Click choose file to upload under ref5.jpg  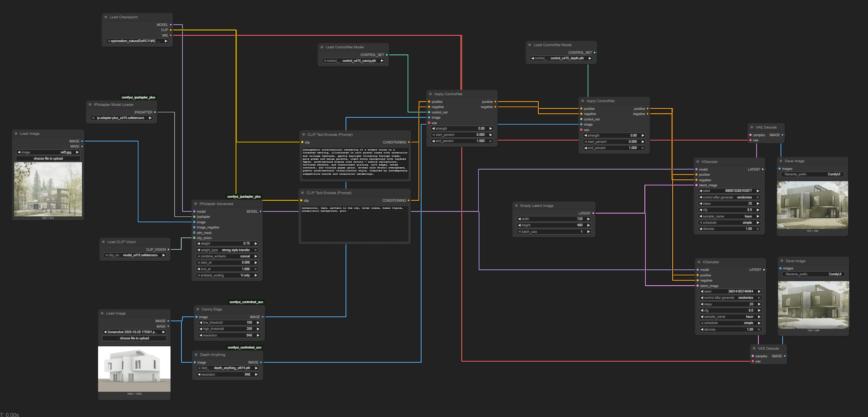click(x=48, y=159)
